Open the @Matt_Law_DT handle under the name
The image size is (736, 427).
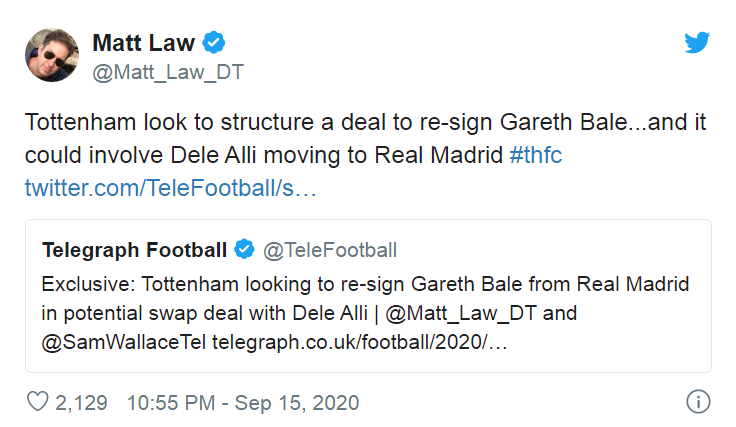[x=168, y=72]
